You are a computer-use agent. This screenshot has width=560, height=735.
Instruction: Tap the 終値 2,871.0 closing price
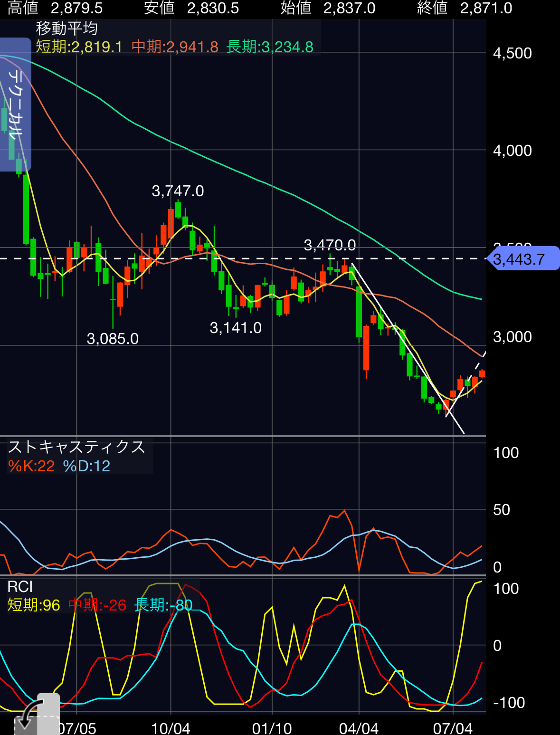(x=464, y=8)
